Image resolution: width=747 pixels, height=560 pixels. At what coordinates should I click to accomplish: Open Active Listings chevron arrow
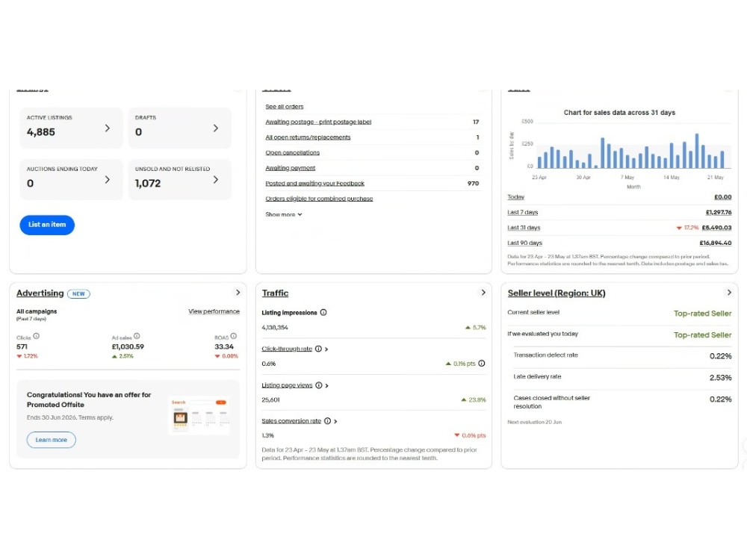point(107,128)
